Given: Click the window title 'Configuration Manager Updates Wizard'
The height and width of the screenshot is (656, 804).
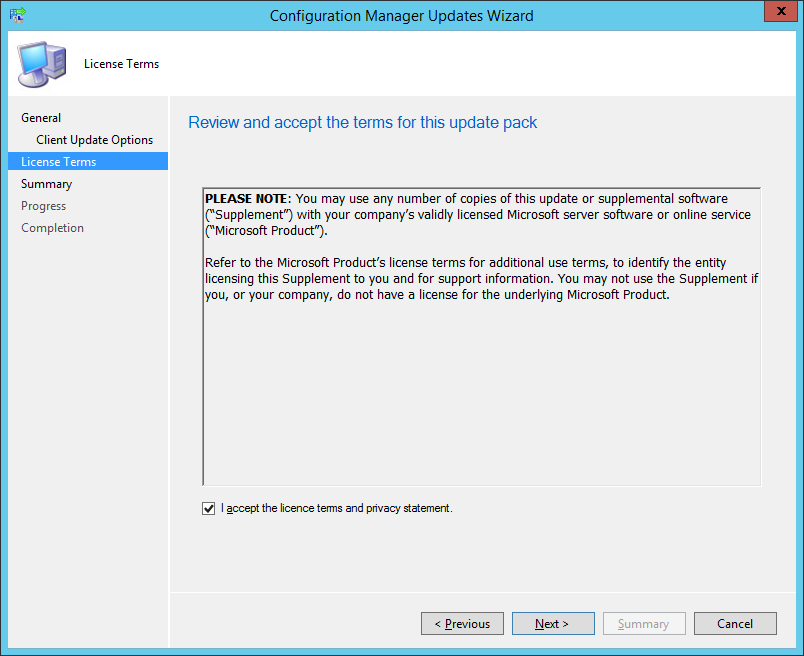Looking at the screenshot, I should pyautogui.click(x=401, y=16).
